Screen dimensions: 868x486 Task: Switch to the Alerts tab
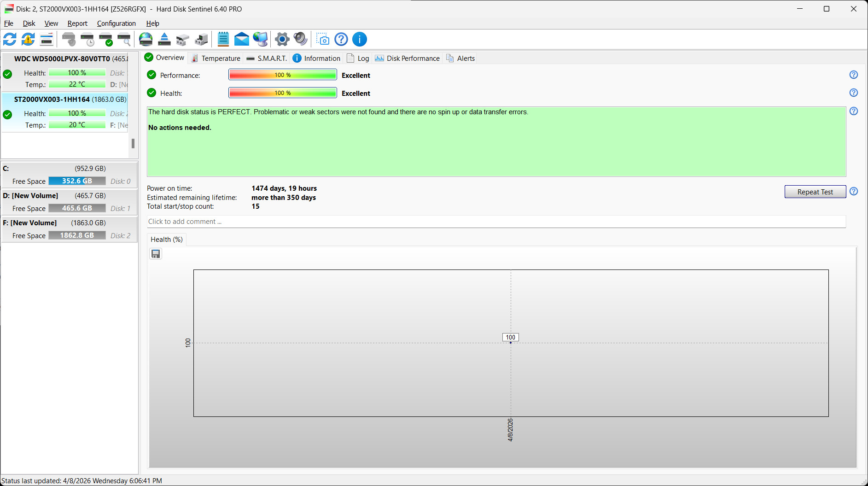click(x=460, y=59)
